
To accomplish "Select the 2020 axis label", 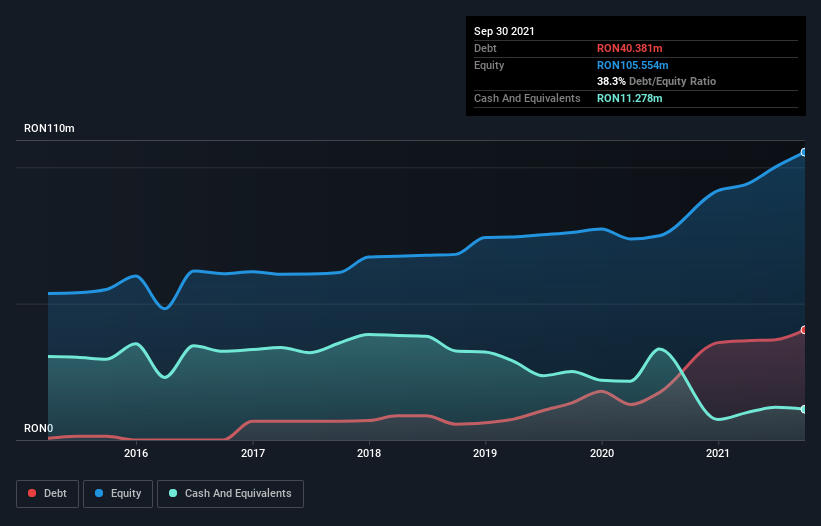I will (x=602, y=453).
